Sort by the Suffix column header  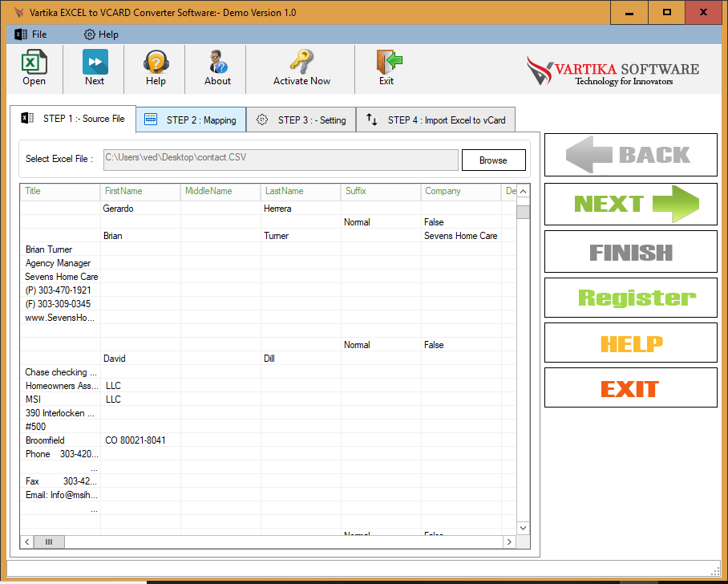pos(381,192)
